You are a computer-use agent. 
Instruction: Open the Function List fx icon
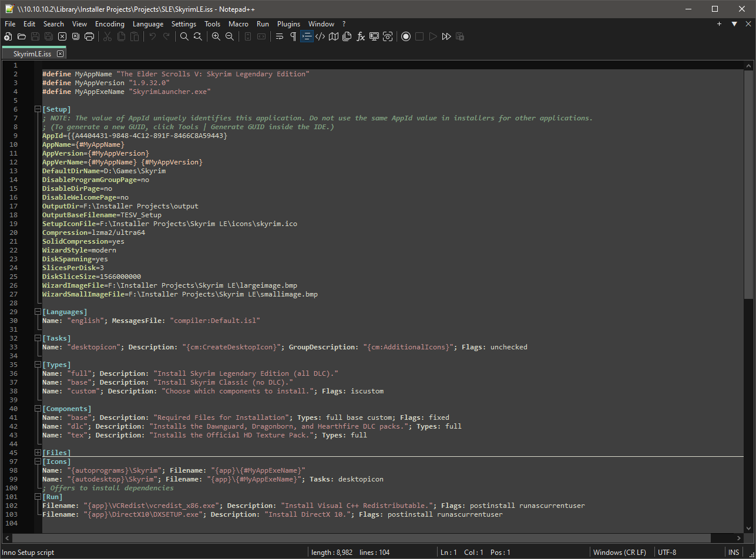click(x=361, y=36)
